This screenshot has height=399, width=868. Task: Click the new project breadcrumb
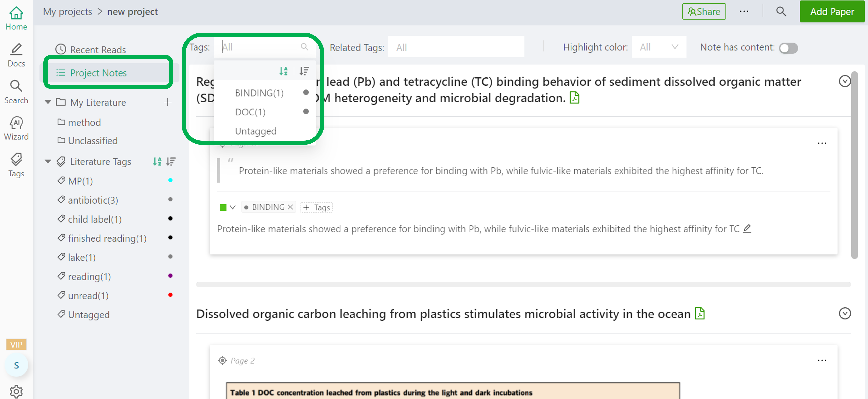pyautogui.click(x=132, y=11)
